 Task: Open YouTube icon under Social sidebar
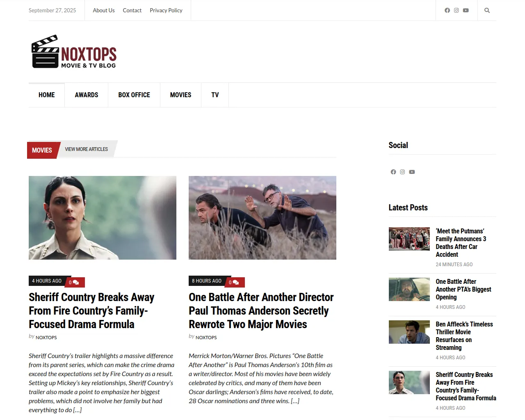click(x=412, y=172)
